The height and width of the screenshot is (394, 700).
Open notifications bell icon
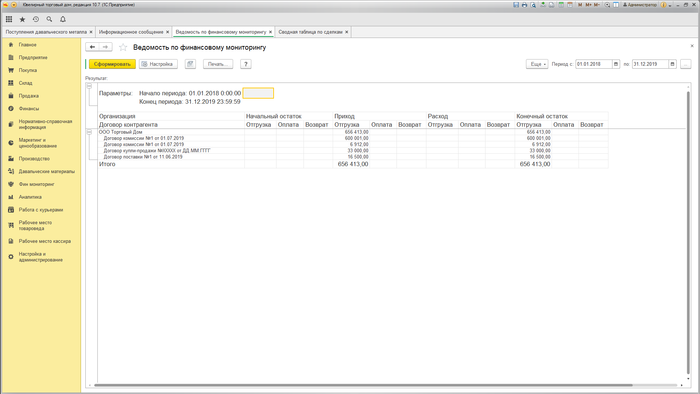[x=63, y=19]
